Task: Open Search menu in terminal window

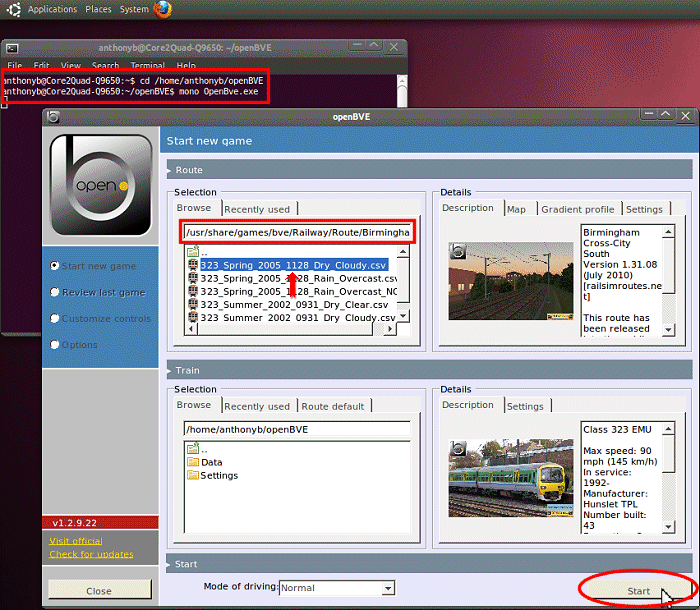Action: (105, 66)
